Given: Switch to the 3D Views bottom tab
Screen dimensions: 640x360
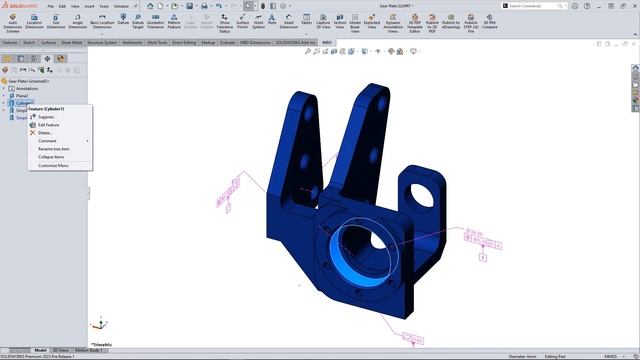Looking at the screenshot, I should (x=61, y=350).
